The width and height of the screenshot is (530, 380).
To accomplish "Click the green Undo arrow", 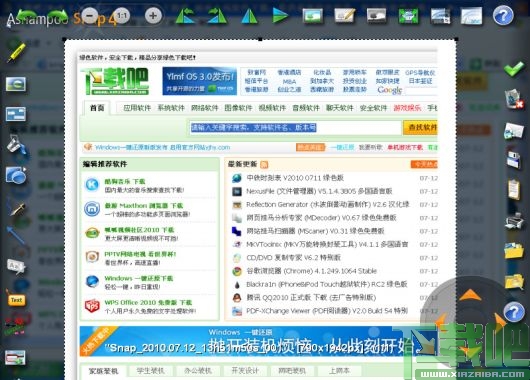I will pyautogui.click(x=27, y=16).
